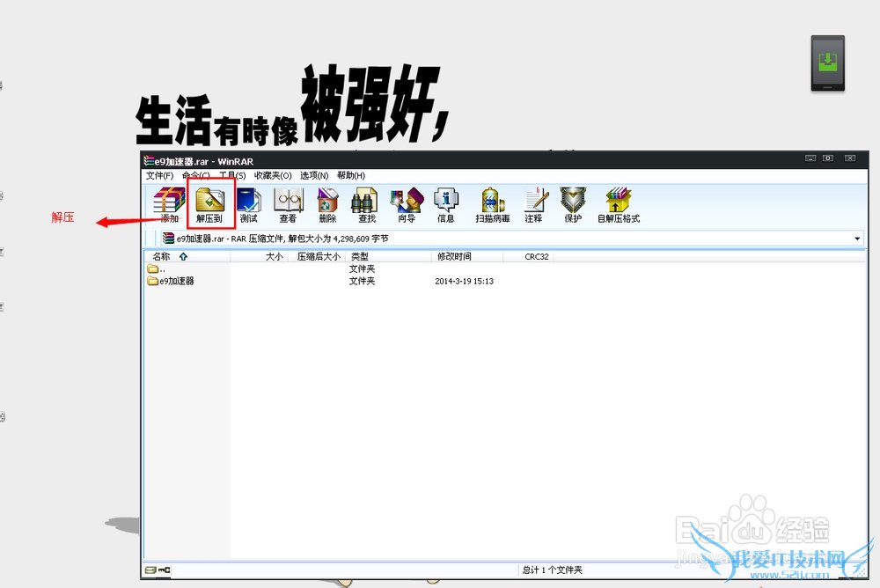Image resolution: width=880 pixels, height=588 pixels.
Task: Expand the address bar dropdown arrow
Action: point(857,239)
